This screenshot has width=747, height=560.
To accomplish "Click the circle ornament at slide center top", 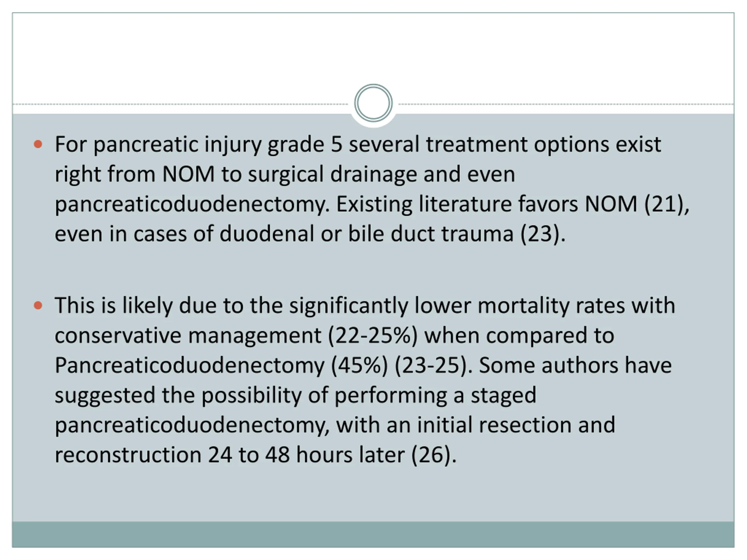I will pos(373,103).
